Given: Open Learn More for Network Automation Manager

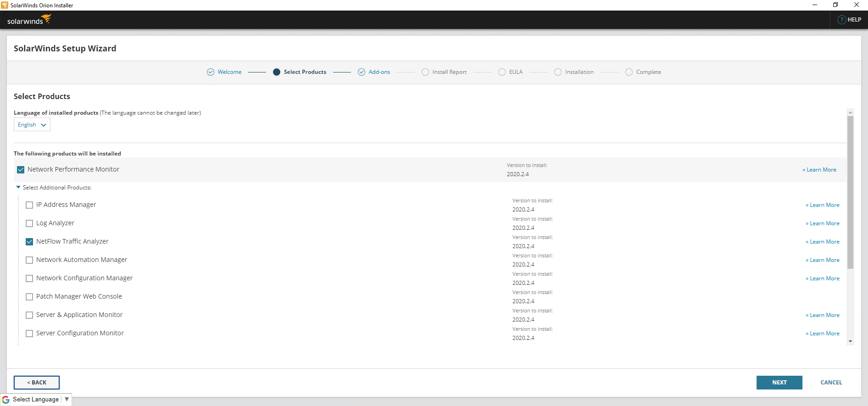Looking at the screenshot, I should [823, 260].
